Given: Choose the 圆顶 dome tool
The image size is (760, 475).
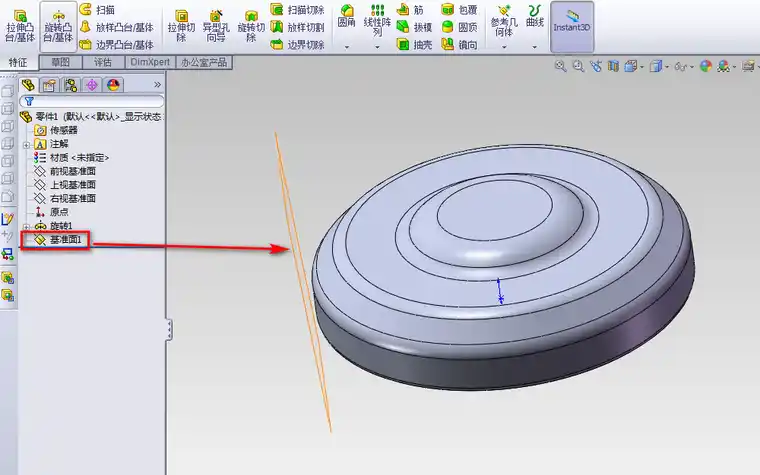Looking at the screenshot, I should coord(459,27).
